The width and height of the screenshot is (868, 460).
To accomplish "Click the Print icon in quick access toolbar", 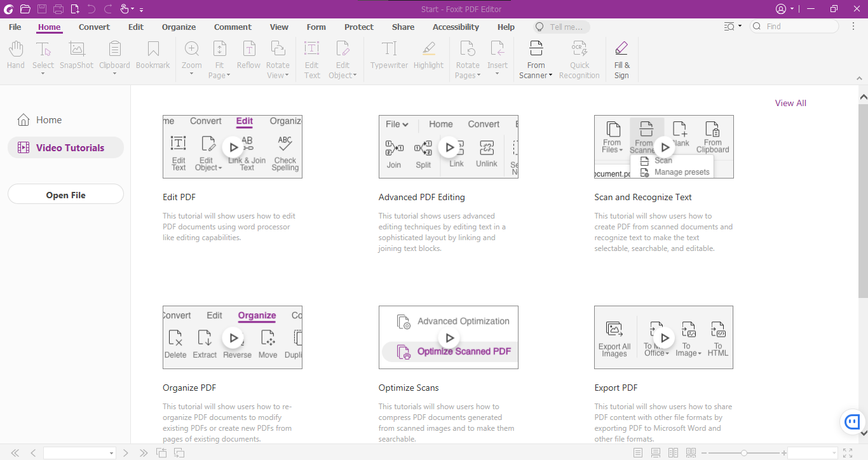I will (58, 9).
